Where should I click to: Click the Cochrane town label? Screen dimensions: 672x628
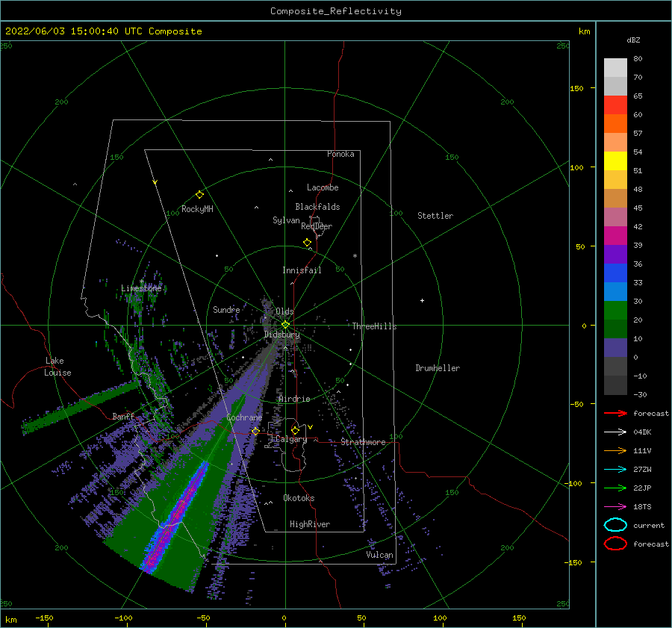pos(244,417)
